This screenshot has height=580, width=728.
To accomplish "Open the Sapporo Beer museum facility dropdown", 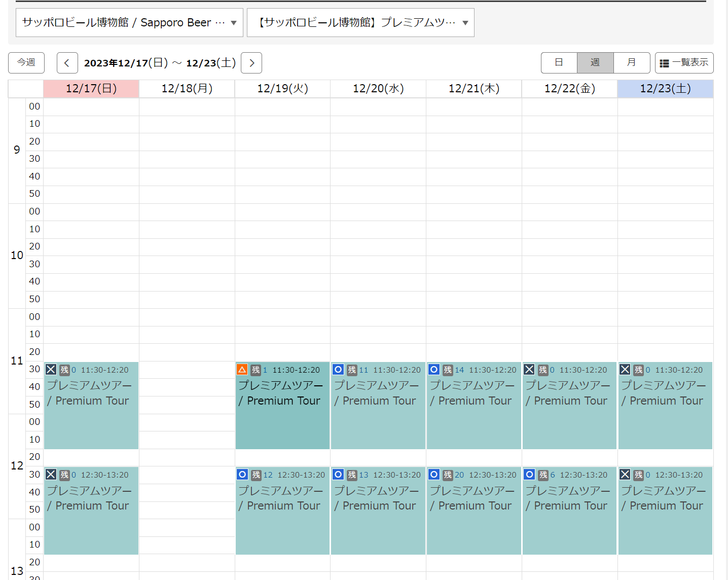I will tap(129, 22).
